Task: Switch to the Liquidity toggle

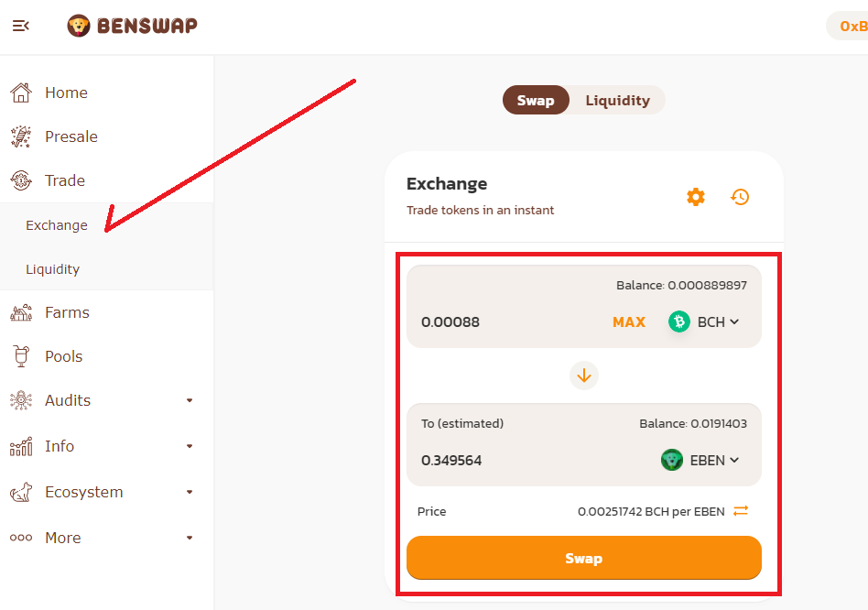Action: (x=618, y=100)
